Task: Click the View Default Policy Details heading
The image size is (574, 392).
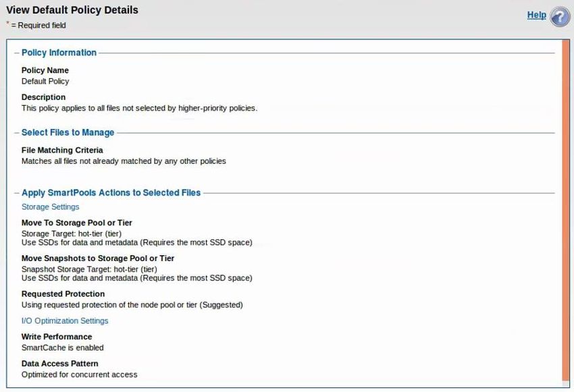Action: pyautogui.click(x=72, y=10)
